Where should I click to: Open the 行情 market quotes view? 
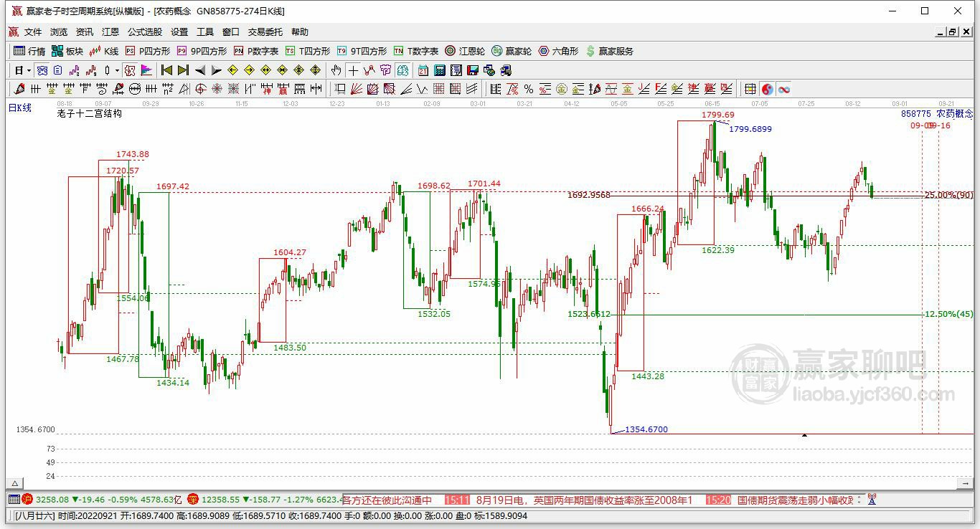(29, 51)
